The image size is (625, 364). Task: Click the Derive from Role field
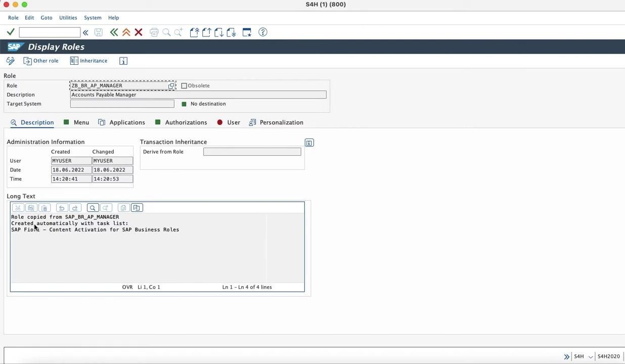tap(252, 152)
